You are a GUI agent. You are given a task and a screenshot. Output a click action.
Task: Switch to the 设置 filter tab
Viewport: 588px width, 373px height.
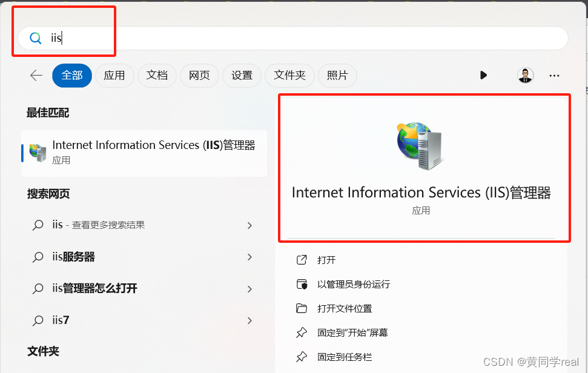coord(242,75)
